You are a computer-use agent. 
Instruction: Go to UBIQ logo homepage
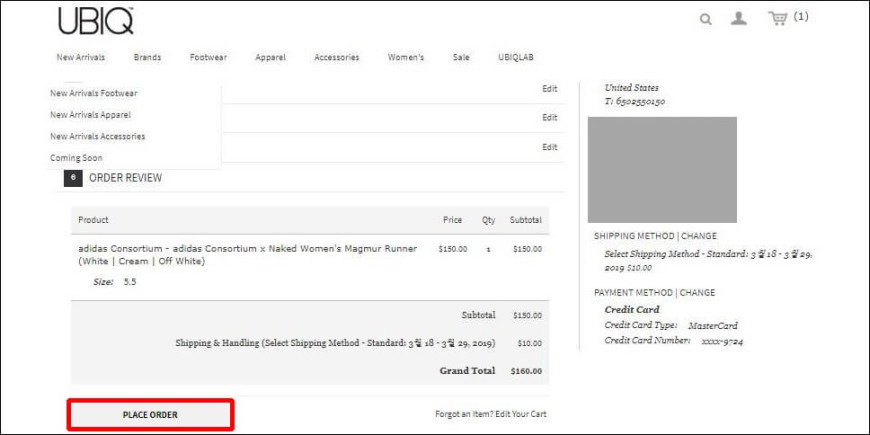point(95,22)
